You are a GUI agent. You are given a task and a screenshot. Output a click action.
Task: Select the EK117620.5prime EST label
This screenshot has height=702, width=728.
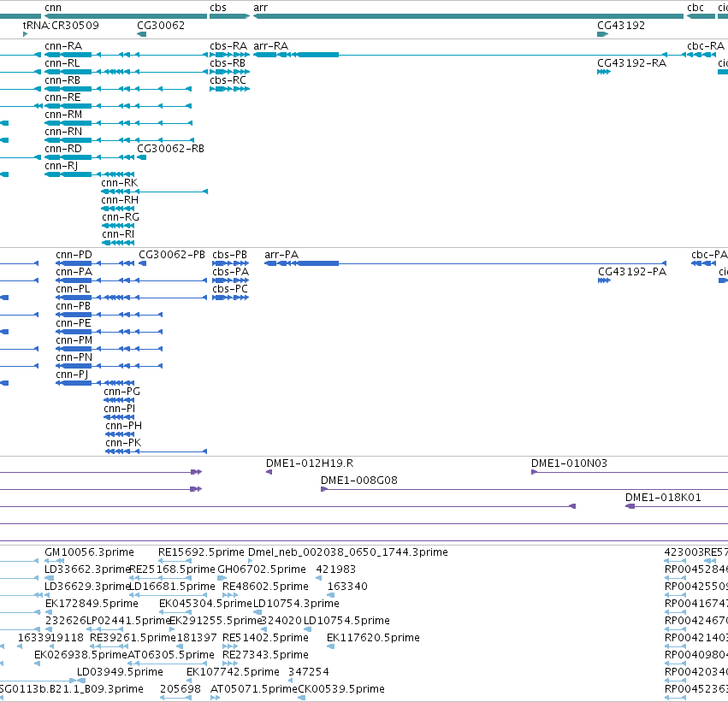[x=373, y=639]
